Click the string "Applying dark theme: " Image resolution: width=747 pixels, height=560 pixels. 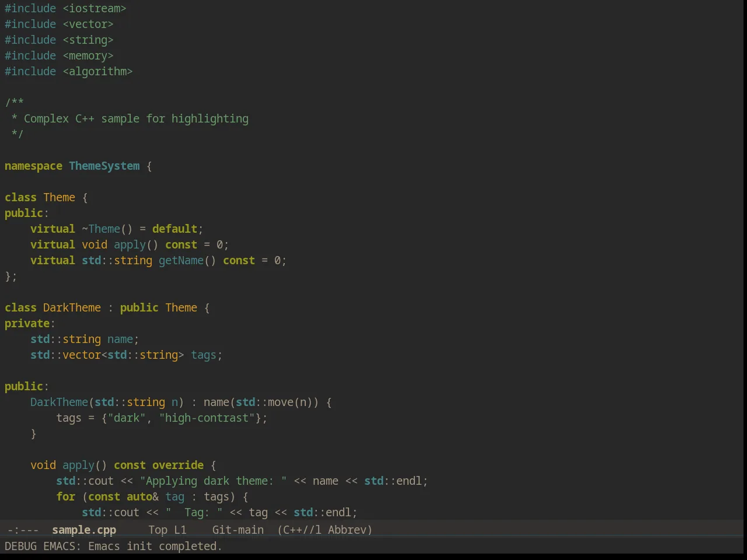pyautogui.click(x=213, y=481)
